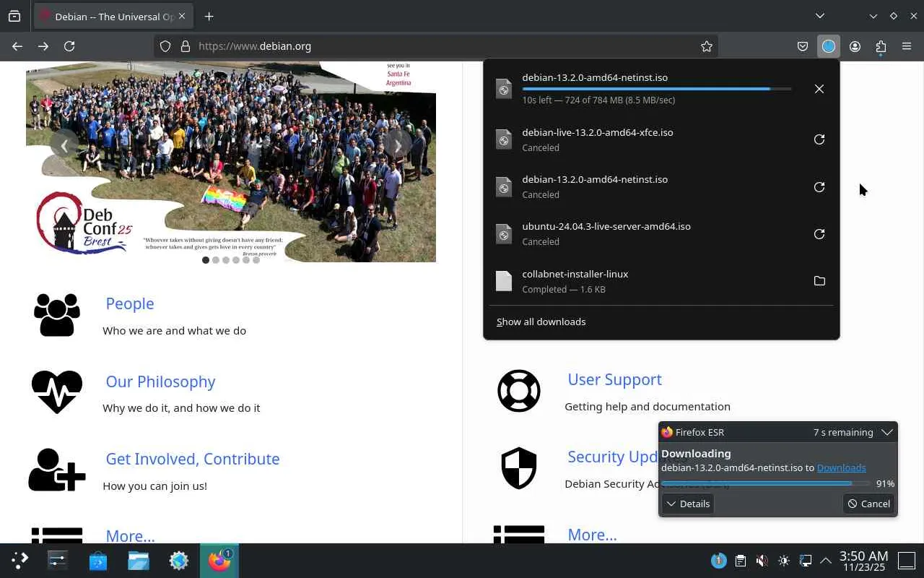The width and height of the screenshot is (924, 578).
Task: Select the last carousel slide dot
Action: (256, 260)
